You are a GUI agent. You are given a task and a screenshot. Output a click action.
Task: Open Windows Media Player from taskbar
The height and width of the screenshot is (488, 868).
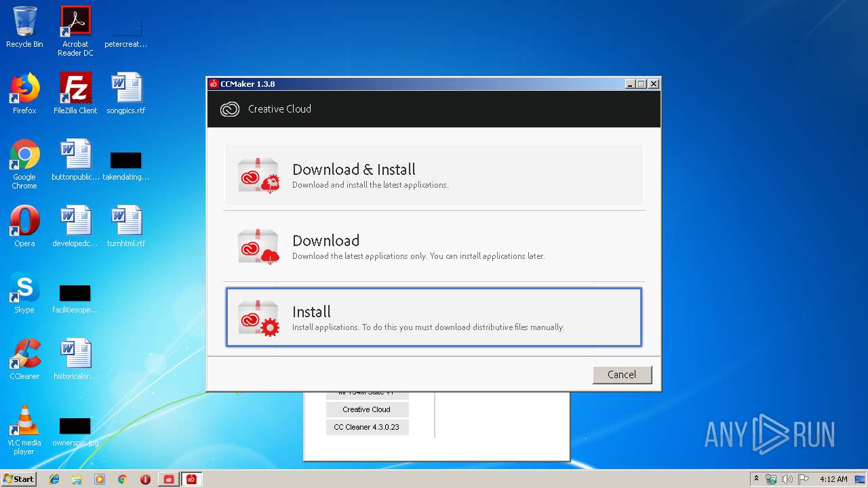pyautogui.click(x=100, y=479)
